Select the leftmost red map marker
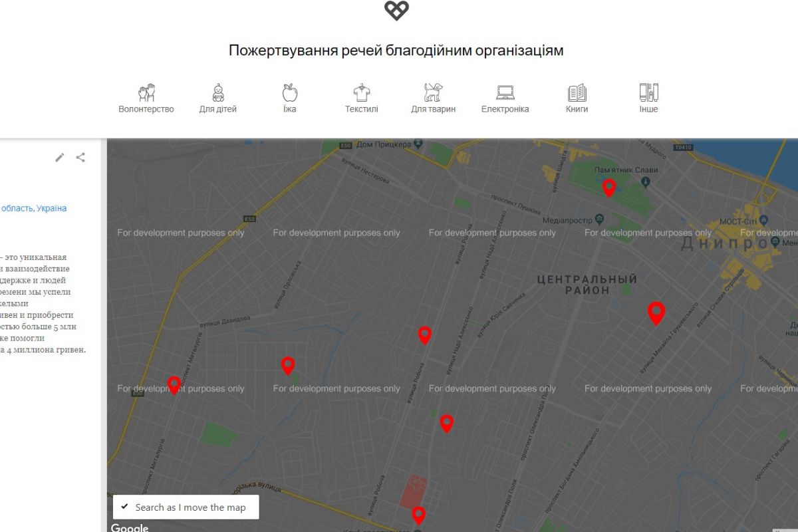 174,384
